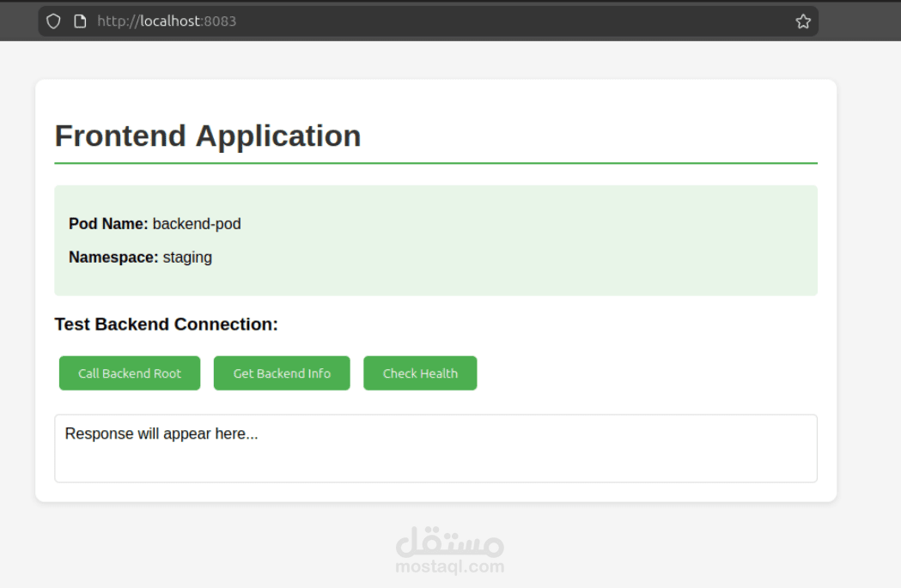This screenshot has width=901, height=588.
Task: Click the shield tracking protection icon
Action: click(53, 21)
